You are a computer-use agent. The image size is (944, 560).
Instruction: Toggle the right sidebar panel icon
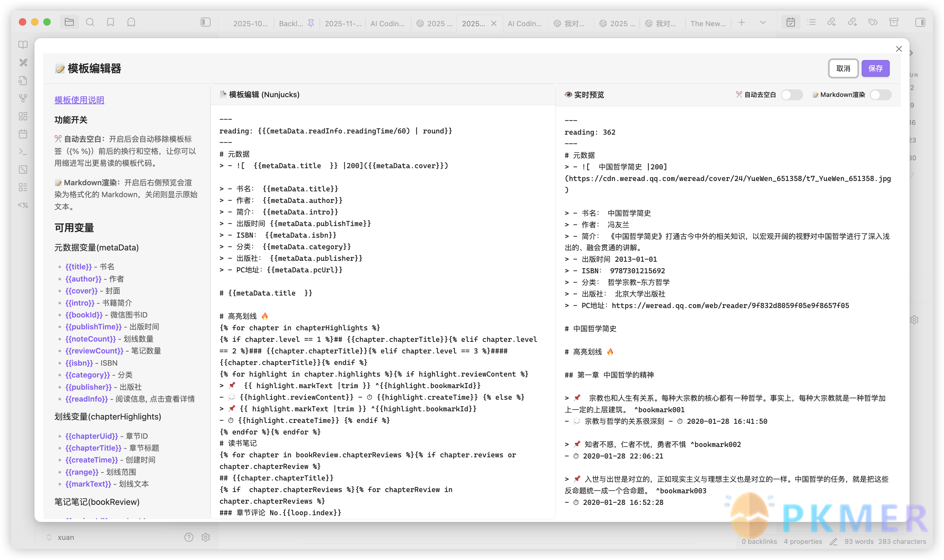920,22
